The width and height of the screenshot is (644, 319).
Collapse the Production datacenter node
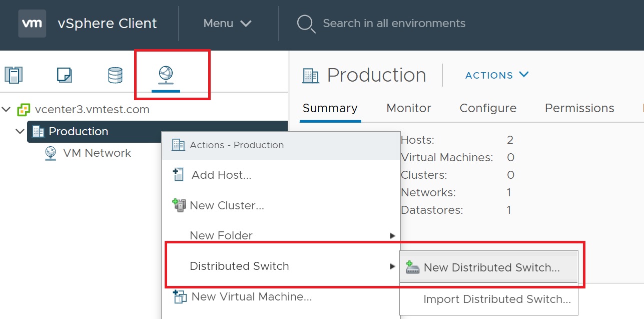[x=20, y=131]
